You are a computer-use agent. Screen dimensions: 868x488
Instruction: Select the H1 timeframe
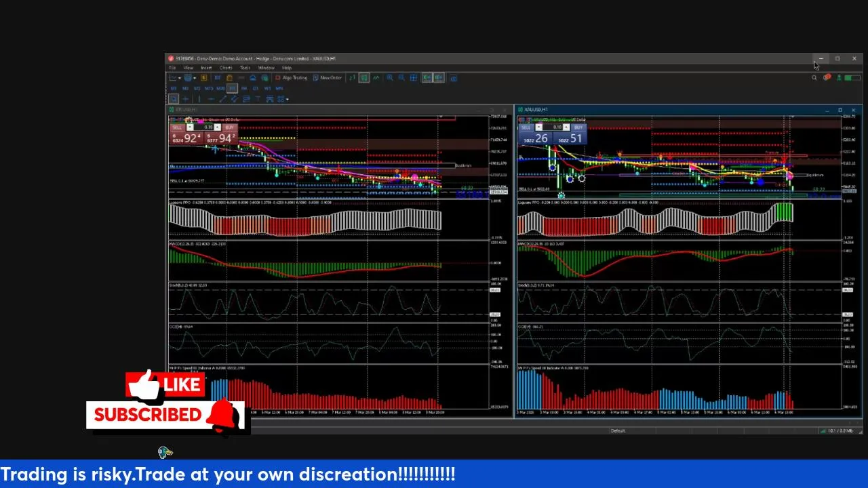pos(232,88)
